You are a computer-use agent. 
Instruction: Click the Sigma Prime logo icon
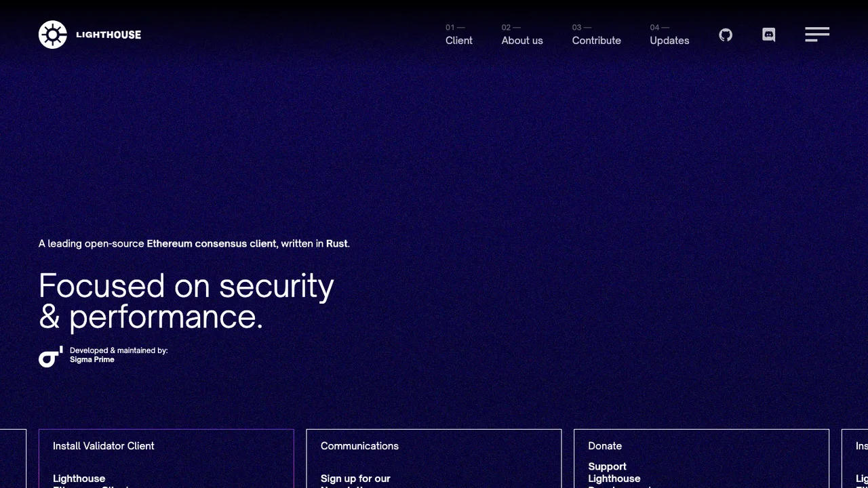click(51, 357)
